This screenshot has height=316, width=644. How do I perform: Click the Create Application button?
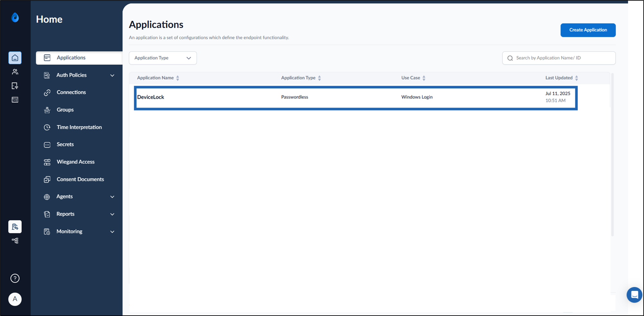[x=588, y=30]
